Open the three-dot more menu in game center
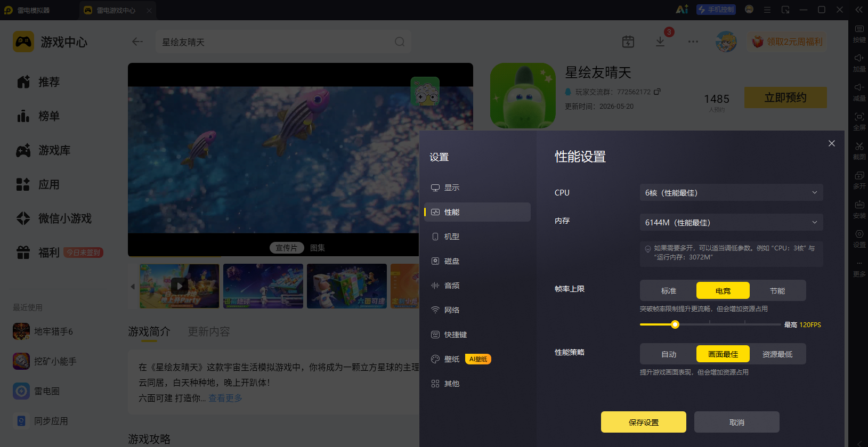Viewport: 868px width, 447px height. coord(693,42)
